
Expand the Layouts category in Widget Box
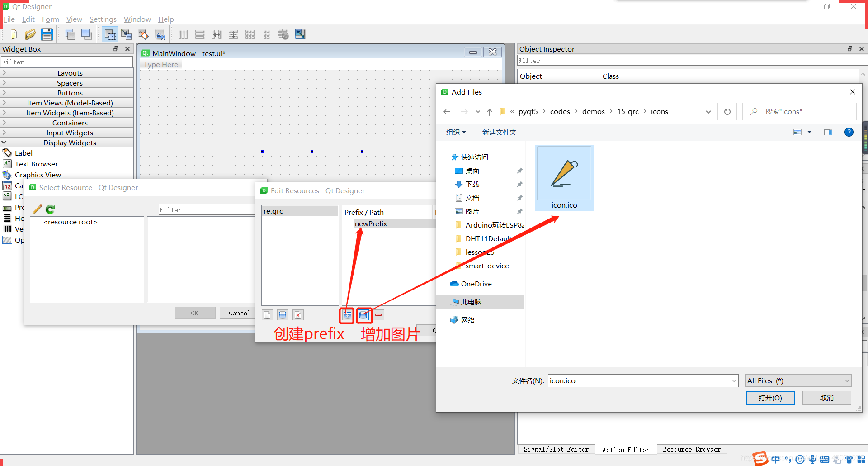click(x=67, y=73)
